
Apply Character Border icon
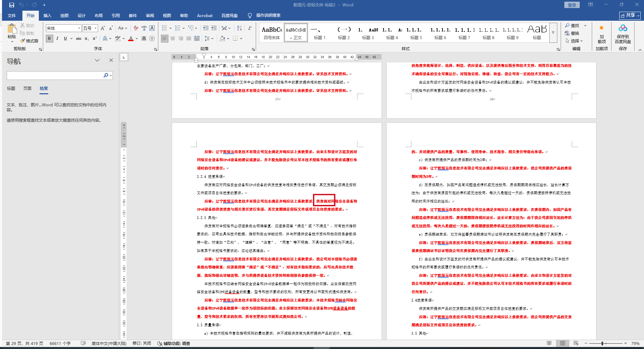point(152,28)
